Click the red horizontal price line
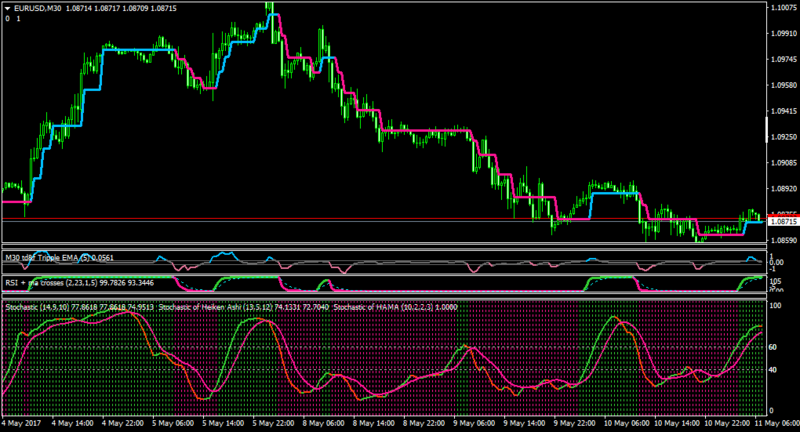Screen dimensions: 800x432 tap(384, 218)
